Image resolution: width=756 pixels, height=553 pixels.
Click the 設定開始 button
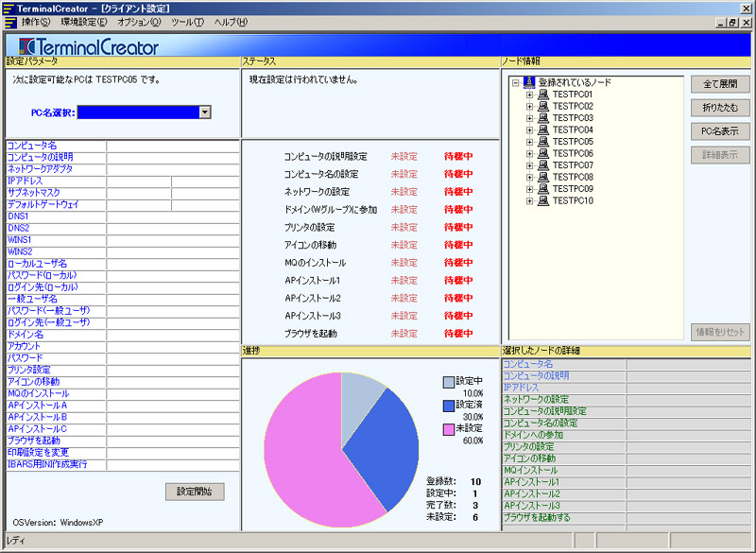click(195, 492)
